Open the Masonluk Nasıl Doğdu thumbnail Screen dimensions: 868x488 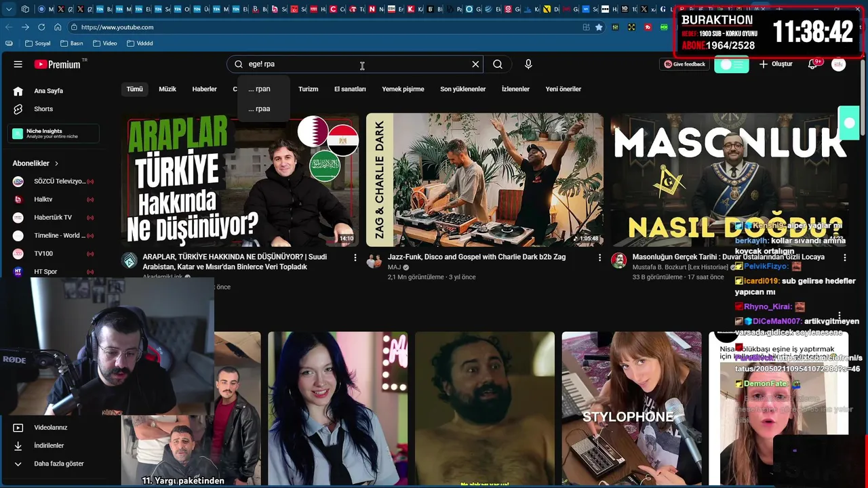(x=730, y=180)
